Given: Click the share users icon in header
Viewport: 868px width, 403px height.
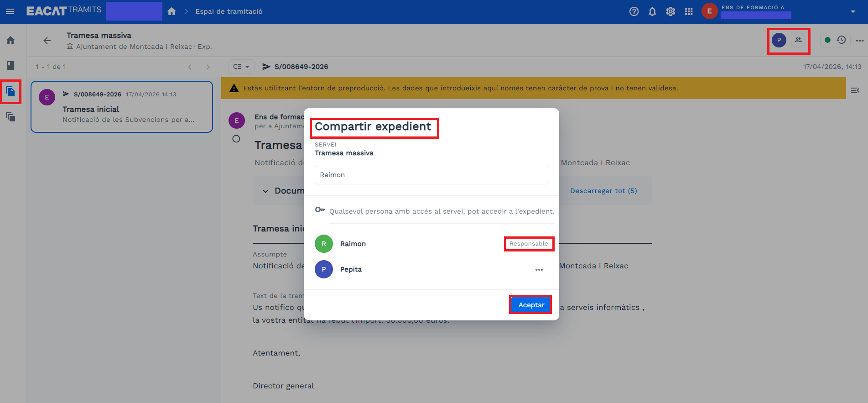Looking at the screenshot, I should [798, 40].
